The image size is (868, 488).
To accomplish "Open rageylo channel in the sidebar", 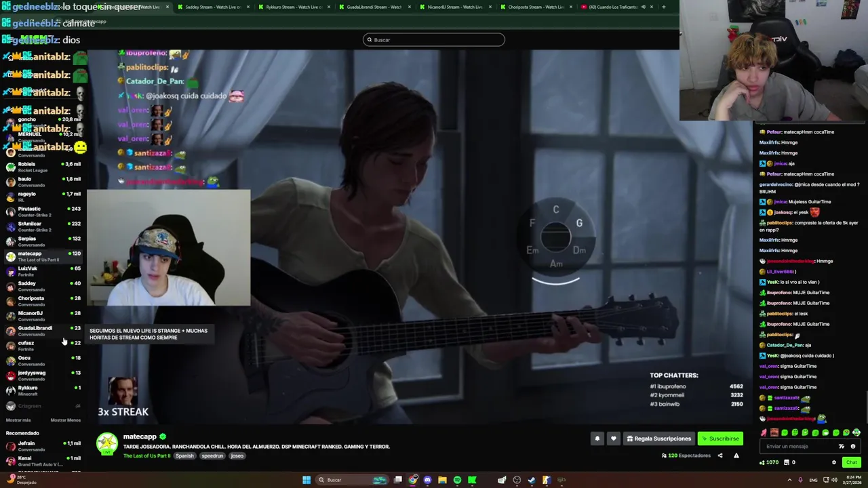I will click(x=42, y=197).
